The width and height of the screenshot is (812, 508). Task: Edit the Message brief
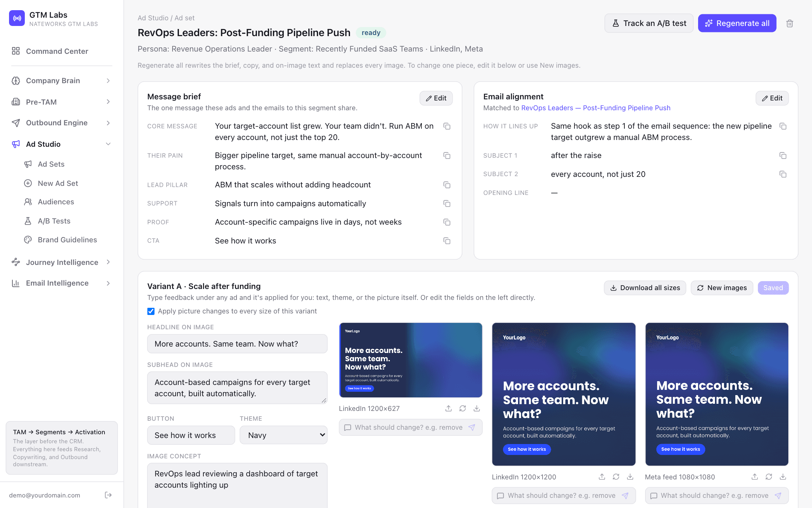click(x=436, y=98)
